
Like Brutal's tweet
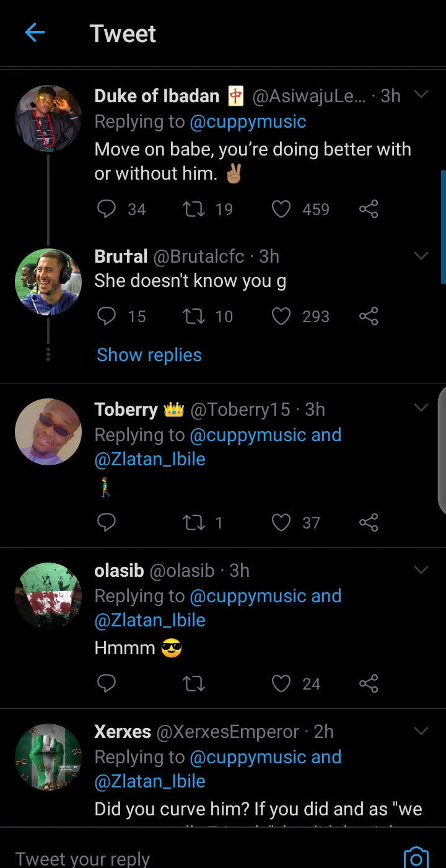click(x=281, y=317)
